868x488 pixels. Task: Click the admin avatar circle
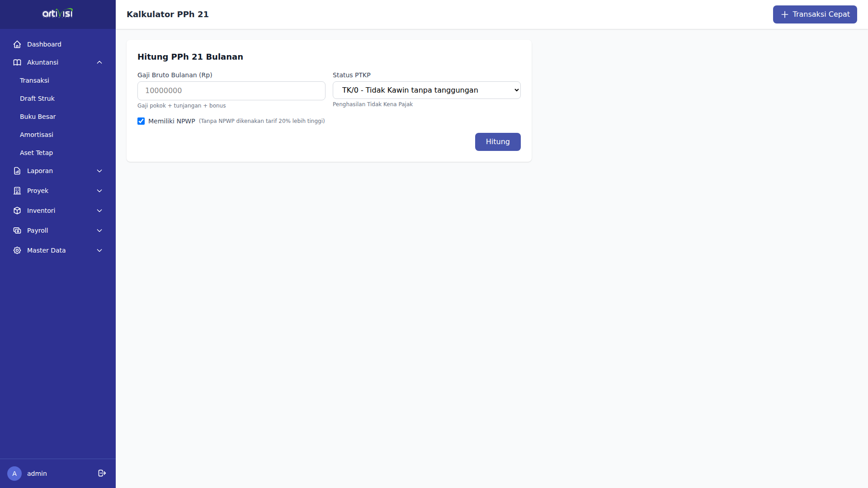[14, 474]
